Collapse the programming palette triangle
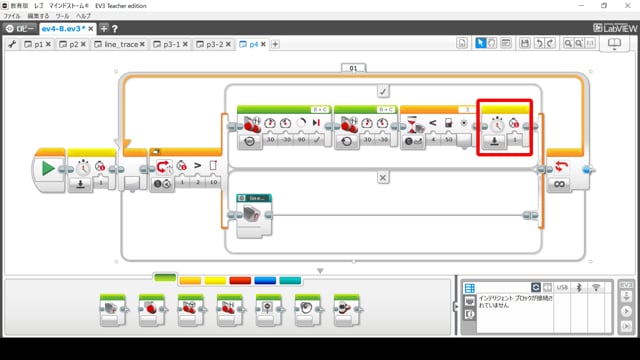This screenshot has height=360, width=640. click(320, 271)
